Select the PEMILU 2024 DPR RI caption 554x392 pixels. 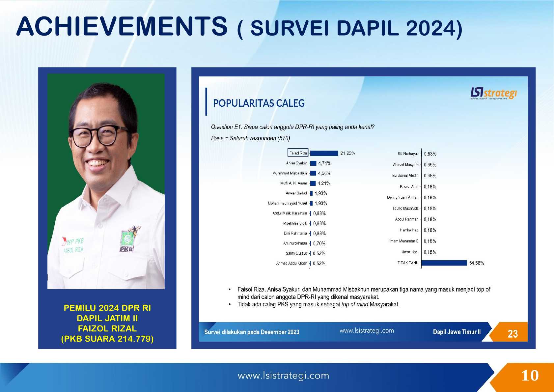[x=107, y=308]
